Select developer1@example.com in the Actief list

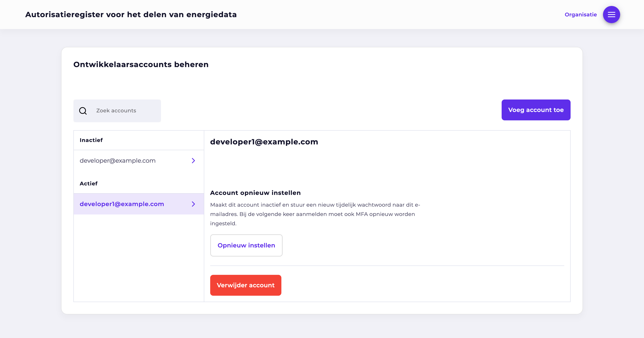pos(122,204)
